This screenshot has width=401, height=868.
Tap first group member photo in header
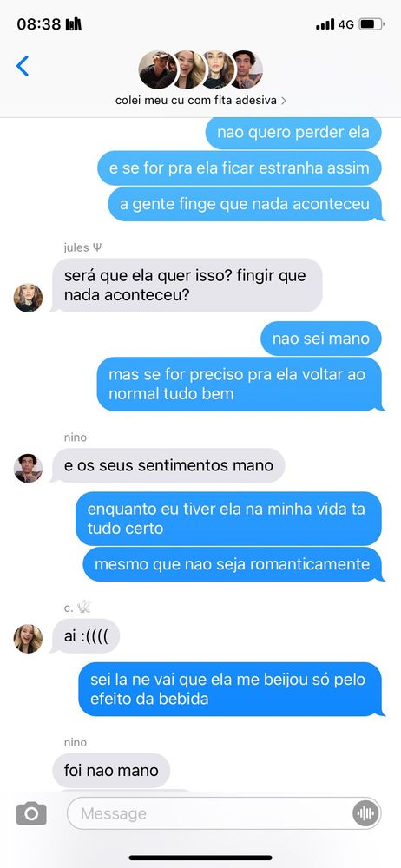[x=157, y=69]
